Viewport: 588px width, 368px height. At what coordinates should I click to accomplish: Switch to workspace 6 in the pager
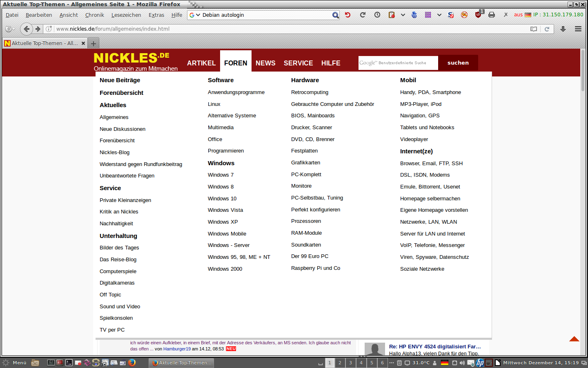[382, 363]
